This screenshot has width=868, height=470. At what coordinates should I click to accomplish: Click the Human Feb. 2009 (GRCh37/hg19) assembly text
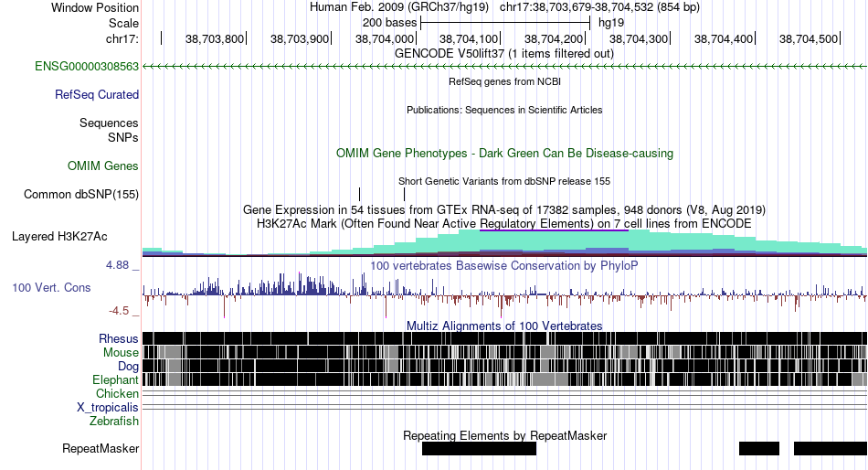click(x=399, y=7)
